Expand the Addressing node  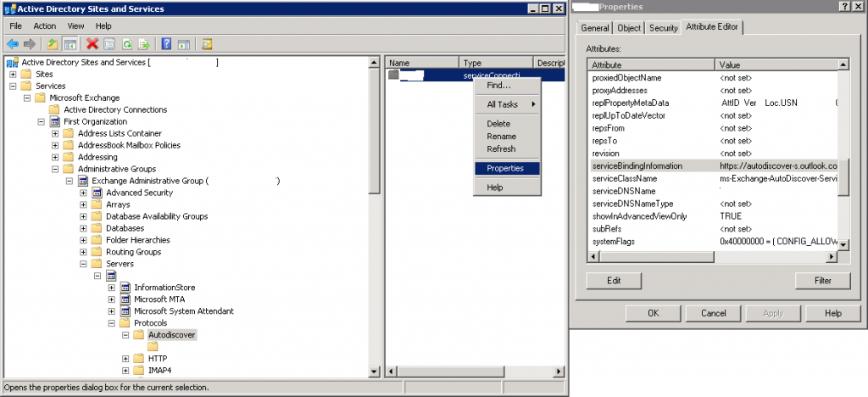(x=55, y=157)
